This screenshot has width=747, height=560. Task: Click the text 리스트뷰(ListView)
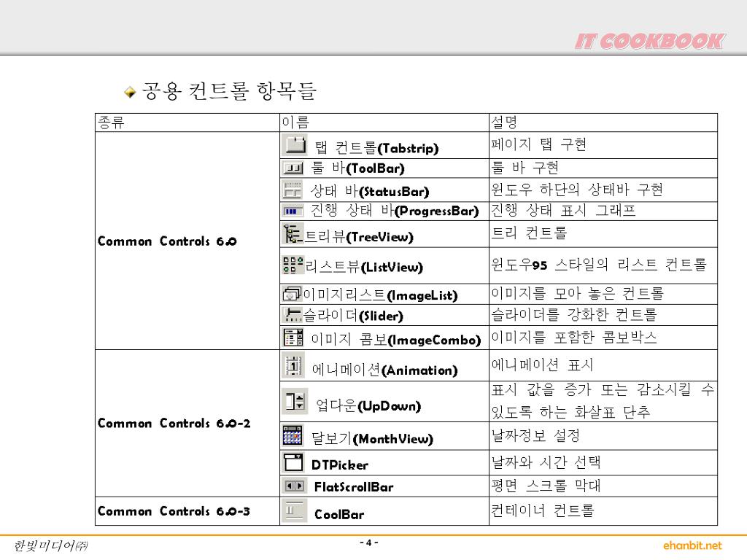[364, 266]
